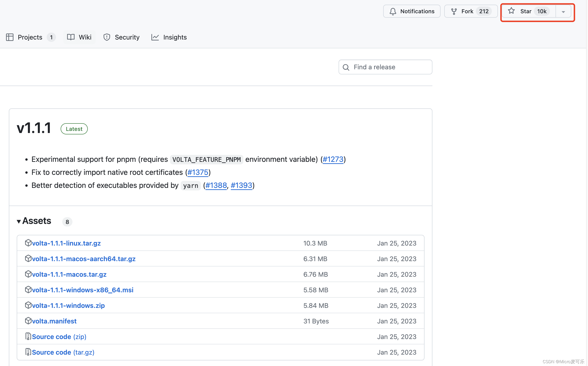Click zip file icon beside Source code (tar.gz)
Viewport: 588px width, 366px height.
click(x=28, y=352)
